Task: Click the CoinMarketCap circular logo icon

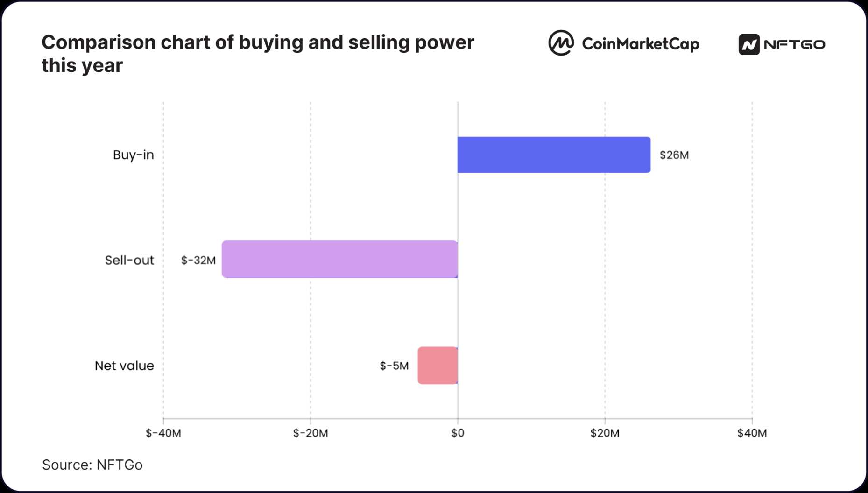Action: pos(561,43)
